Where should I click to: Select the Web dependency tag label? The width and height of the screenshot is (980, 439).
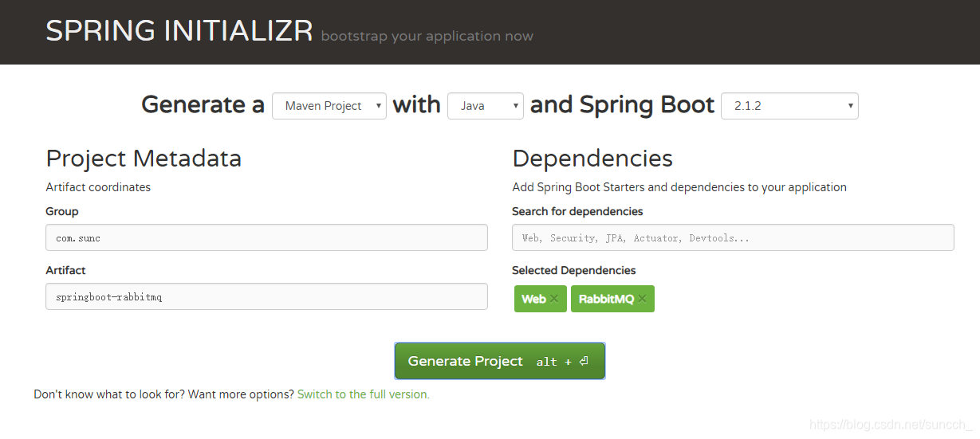tap(533, 299)
